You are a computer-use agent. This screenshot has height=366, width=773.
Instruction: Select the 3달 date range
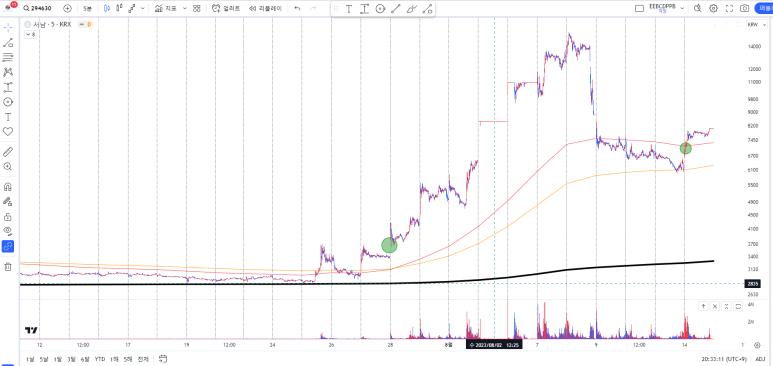pyautogui.click(x=72, y=359)
